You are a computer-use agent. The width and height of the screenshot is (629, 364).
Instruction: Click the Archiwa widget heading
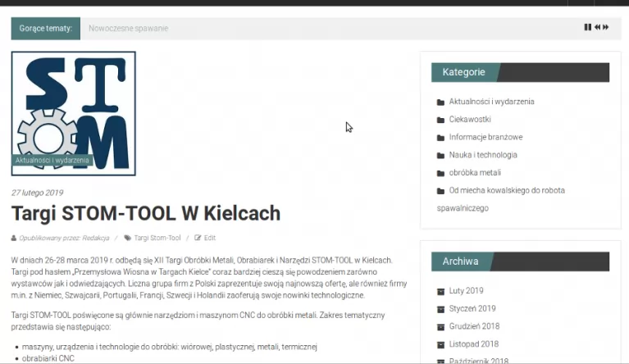tap(461, 262)
